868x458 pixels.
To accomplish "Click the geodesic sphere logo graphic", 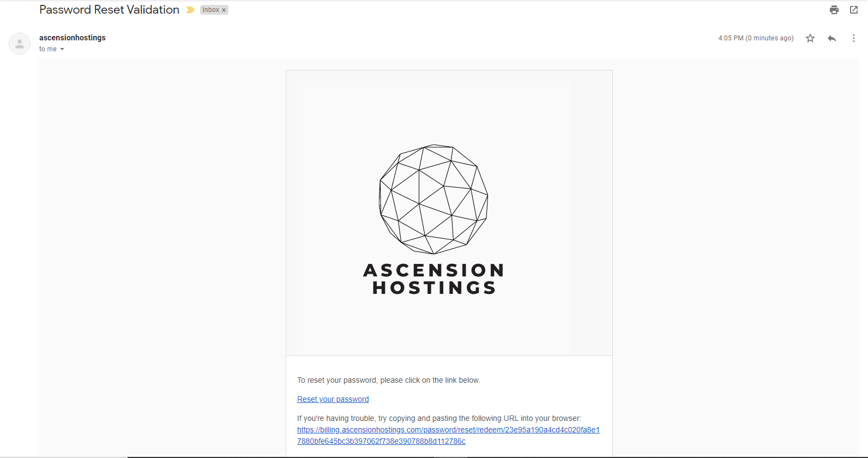I will tap(433, 199).
